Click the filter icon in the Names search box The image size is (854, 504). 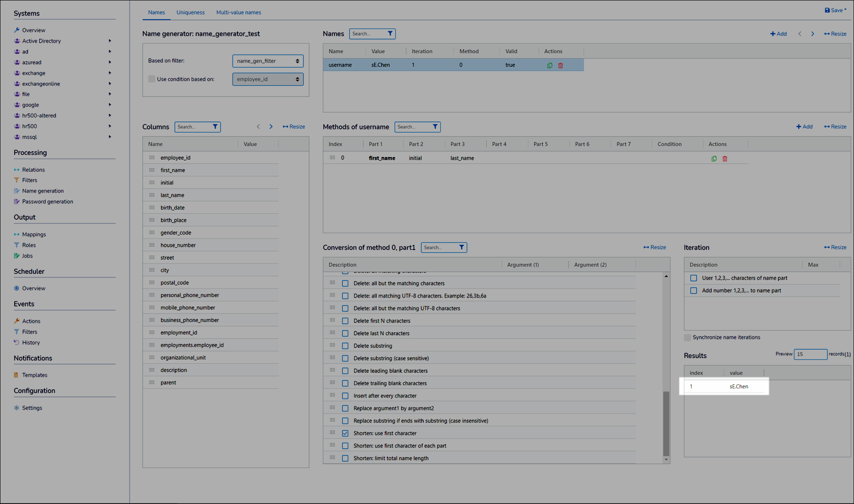click(x=390, y=34)
